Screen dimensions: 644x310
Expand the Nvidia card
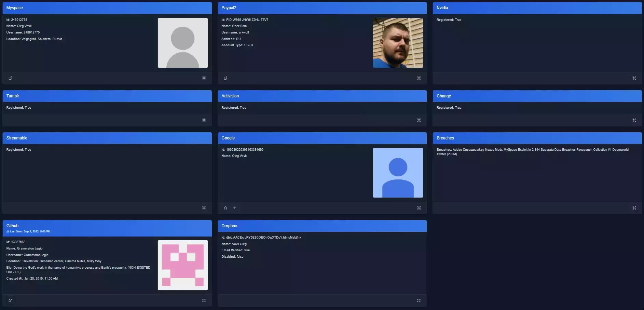634,78
